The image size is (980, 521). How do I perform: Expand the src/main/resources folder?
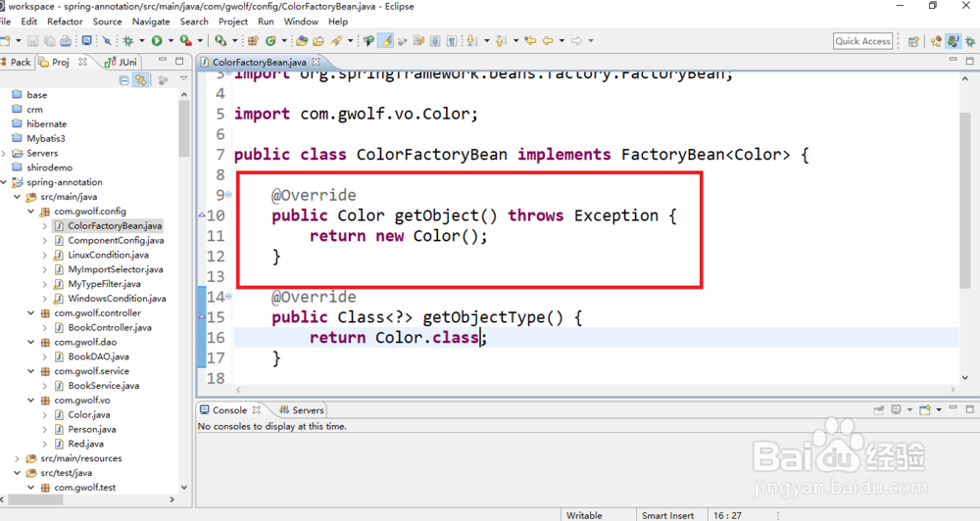click(x=18, y=458)
